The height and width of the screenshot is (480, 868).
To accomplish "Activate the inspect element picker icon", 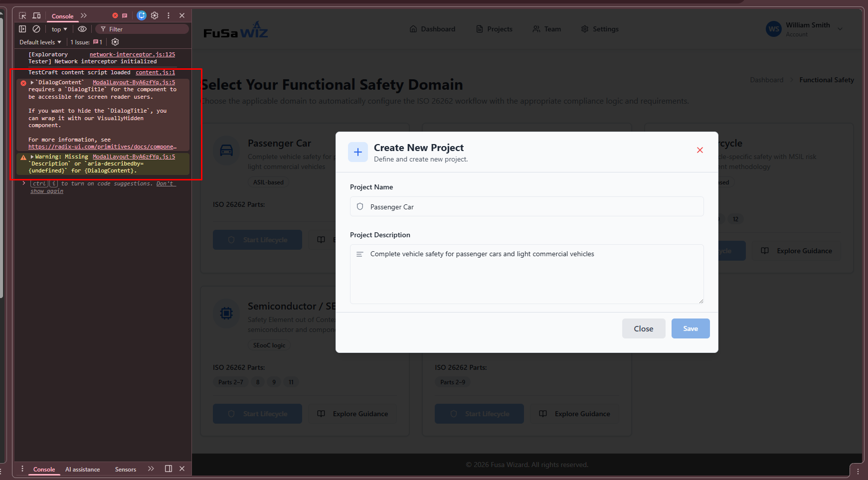I will [22, 15].
